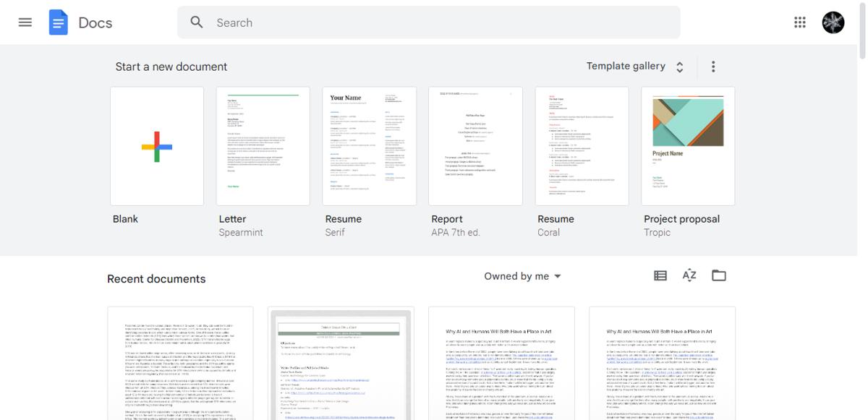The image size is (868, 420).
Task: Open the sort options icon
Action: tap(689, 275)
